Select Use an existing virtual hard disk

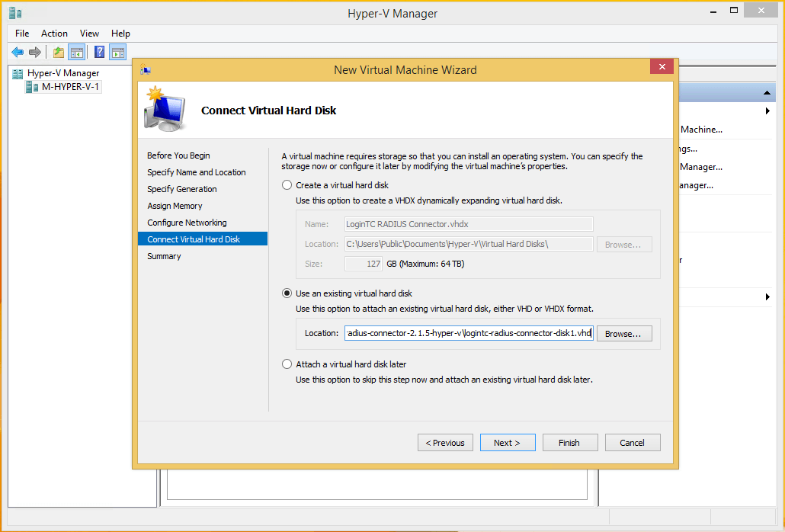pos(287,293)
